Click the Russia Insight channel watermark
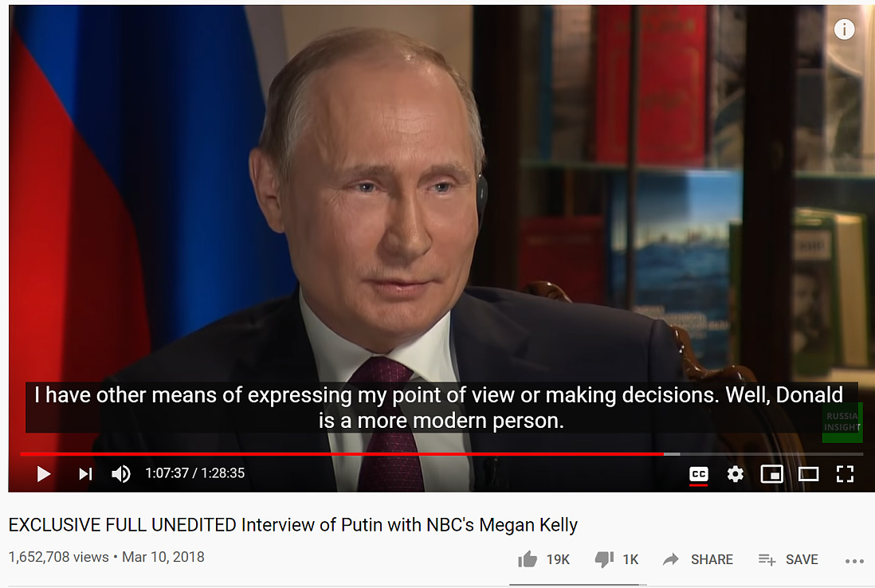 click(842, 421)
